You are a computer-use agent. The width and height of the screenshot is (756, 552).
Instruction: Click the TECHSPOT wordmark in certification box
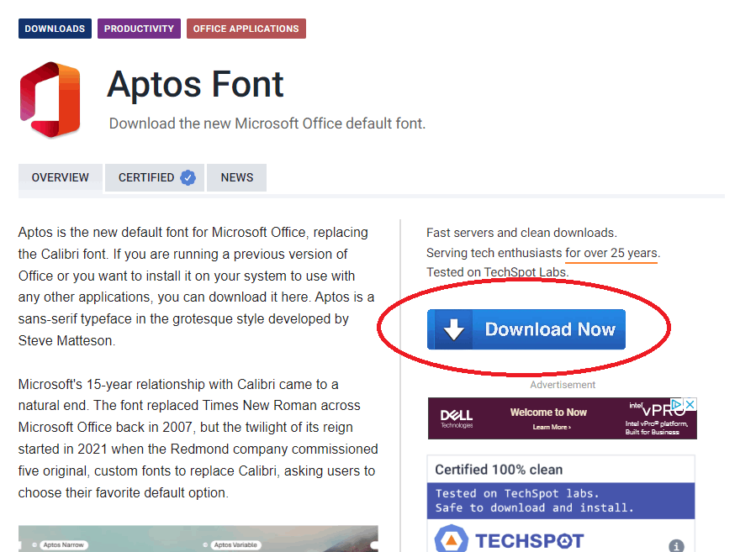tap(530, 541)
